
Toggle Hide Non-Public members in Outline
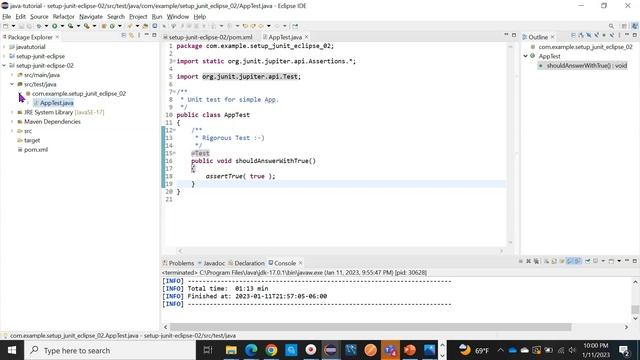click(x=604, y=36)
